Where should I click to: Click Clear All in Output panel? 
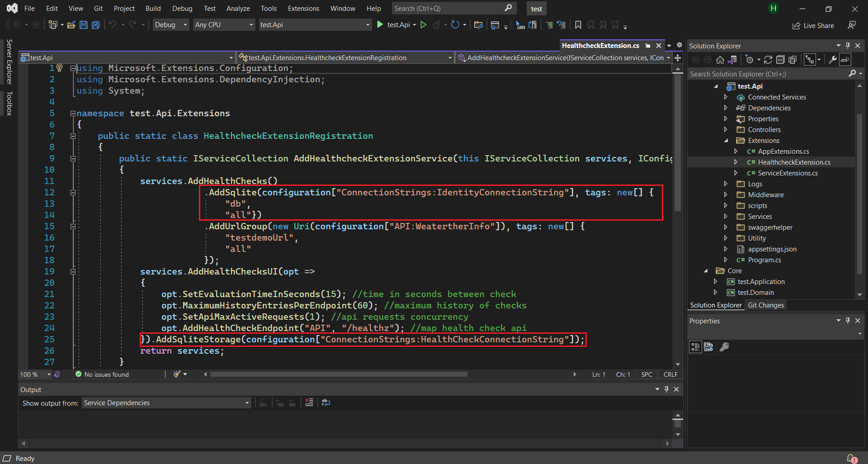pyautogui.click(x=309, y=402)
